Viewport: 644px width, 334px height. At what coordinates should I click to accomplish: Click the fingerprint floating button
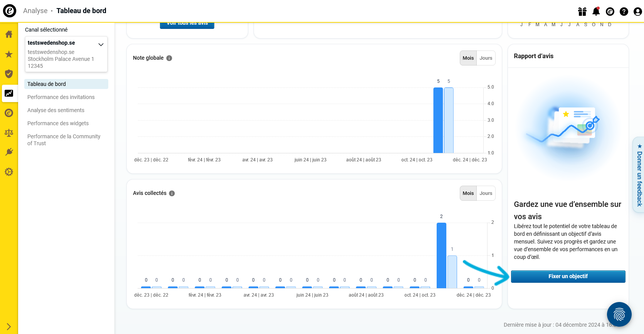(x=619, y=314)
